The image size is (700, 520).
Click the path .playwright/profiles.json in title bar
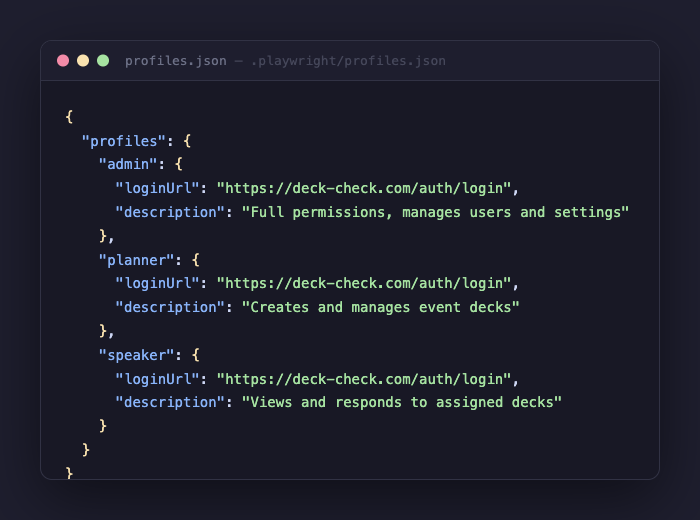348,61
